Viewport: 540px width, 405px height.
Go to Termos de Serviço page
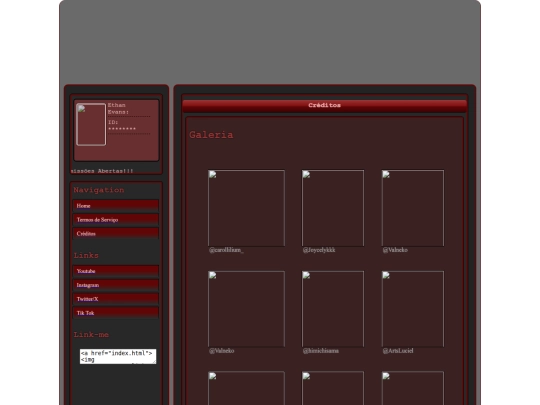pyautogui.click(x=116, y=219)
